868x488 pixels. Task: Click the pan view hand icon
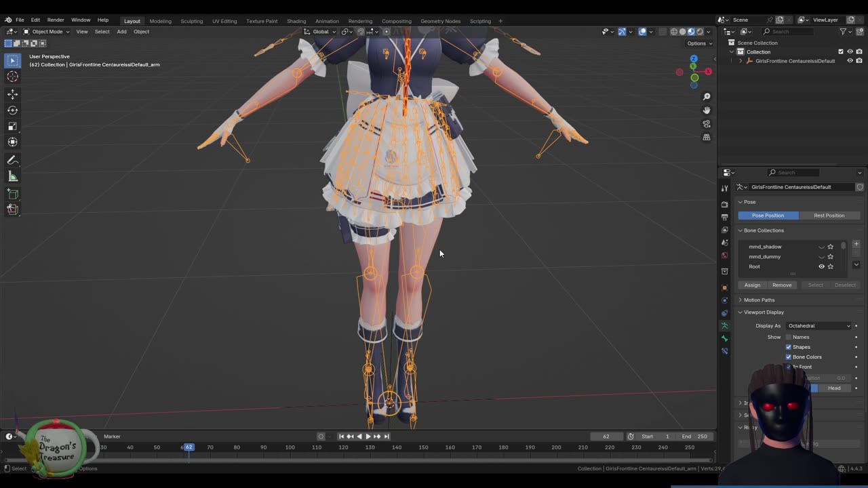tap(707, 110)
